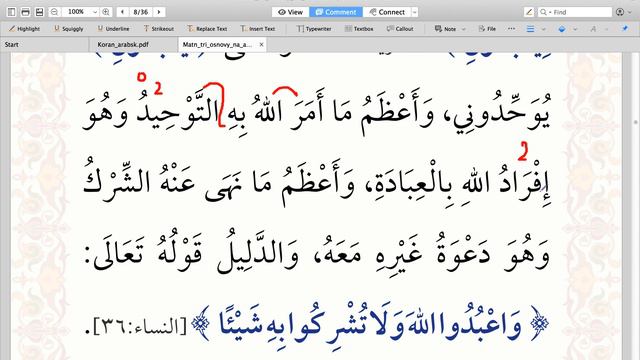Go to the next page arrow

[159, 12]
